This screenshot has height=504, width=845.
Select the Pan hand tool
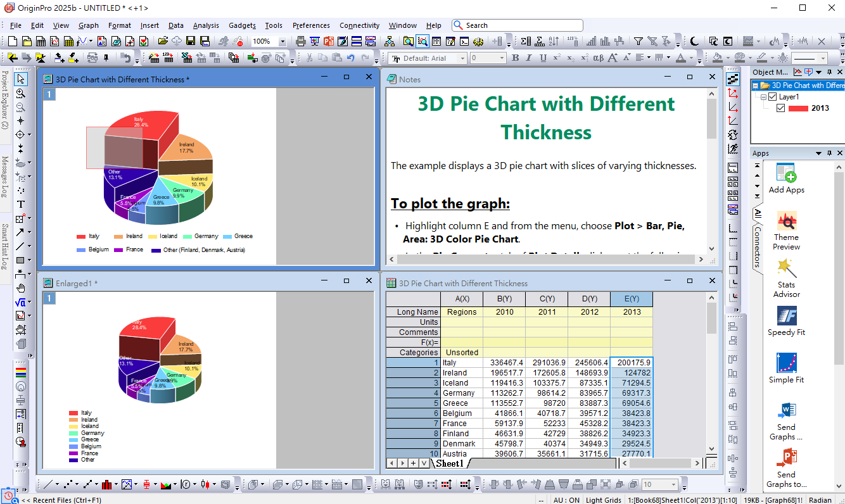[x=21, y=287]
